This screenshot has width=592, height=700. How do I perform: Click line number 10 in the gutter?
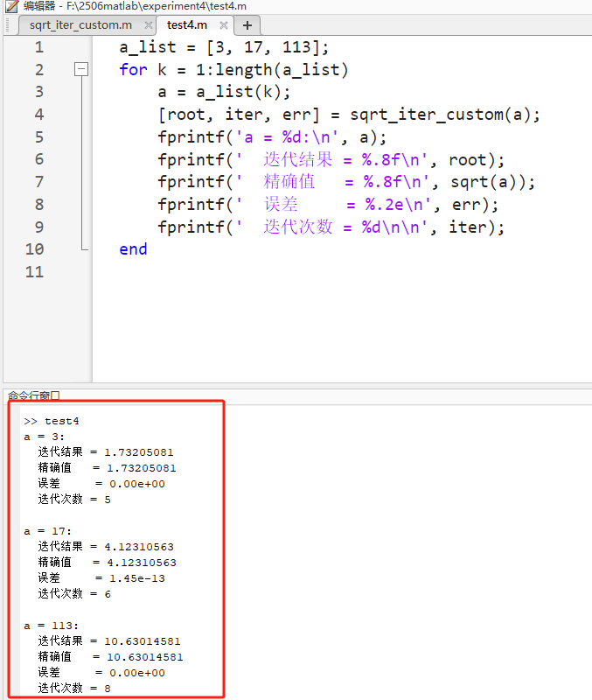pos(34,249)
